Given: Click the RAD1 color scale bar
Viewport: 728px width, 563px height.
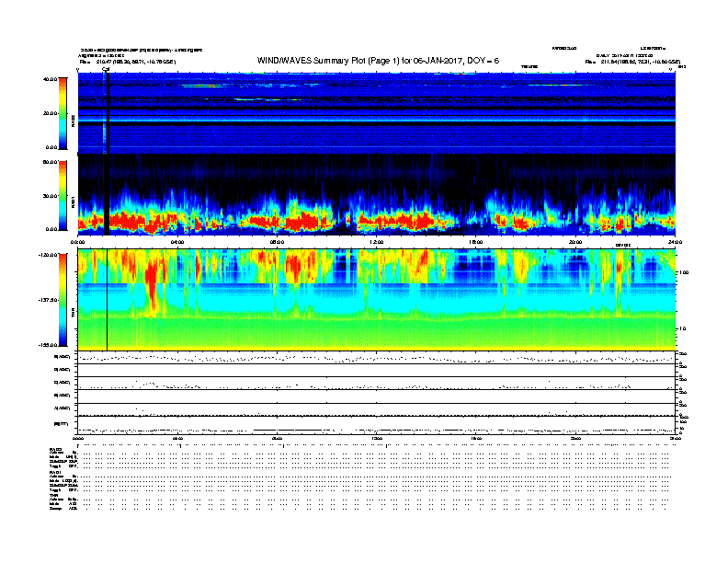Looking at the screenshot, I should 63,195.
